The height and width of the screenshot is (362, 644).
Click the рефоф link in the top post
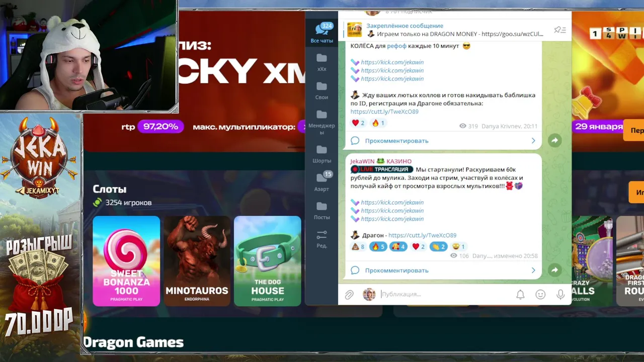[x=396, y=46]
